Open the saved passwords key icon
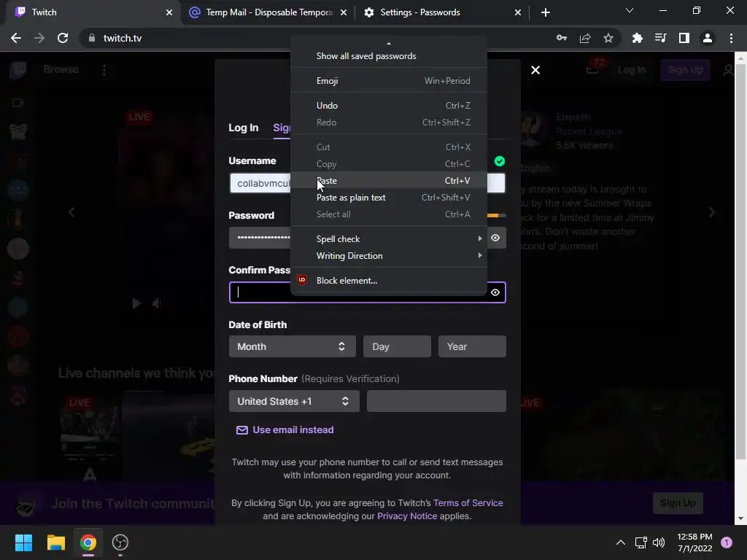Image resolution: width=747 pixels, height=560 pixels. 562,38
